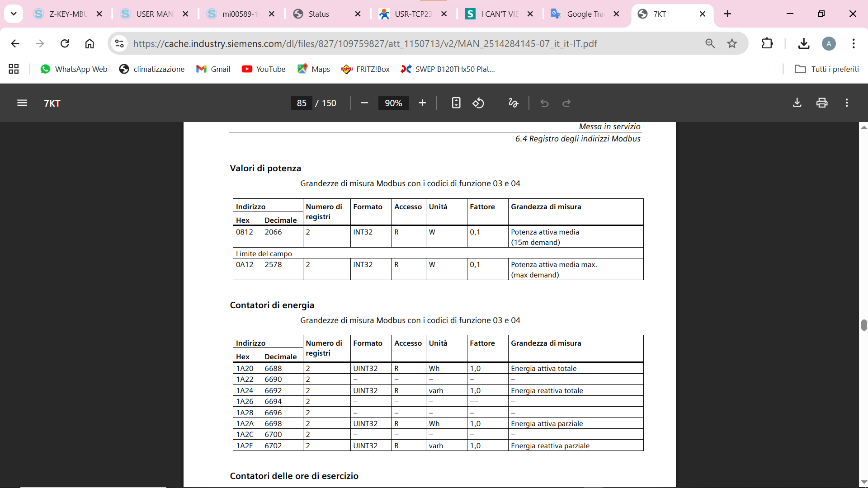Viewport: 868px width, 488px height.
Task: Click the PDF zoom out minus button
Action: click(364, 103)
